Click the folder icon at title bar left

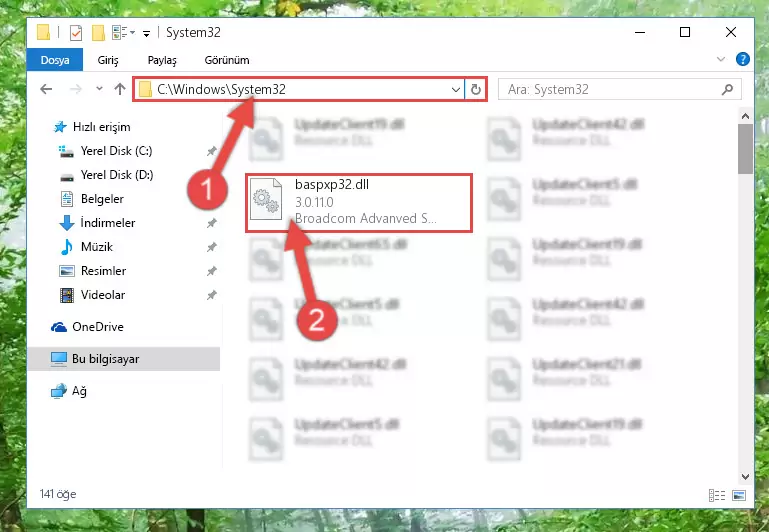(44, 32)
